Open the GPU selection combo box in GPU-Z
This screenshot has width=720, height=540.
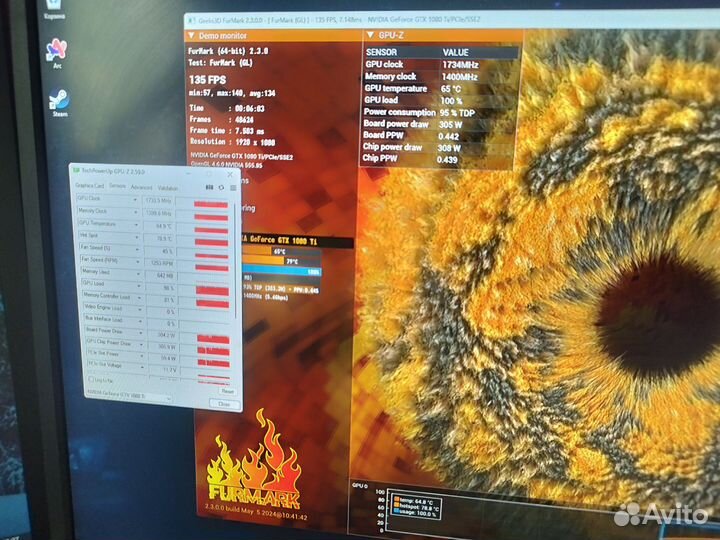tap(129, 396)
